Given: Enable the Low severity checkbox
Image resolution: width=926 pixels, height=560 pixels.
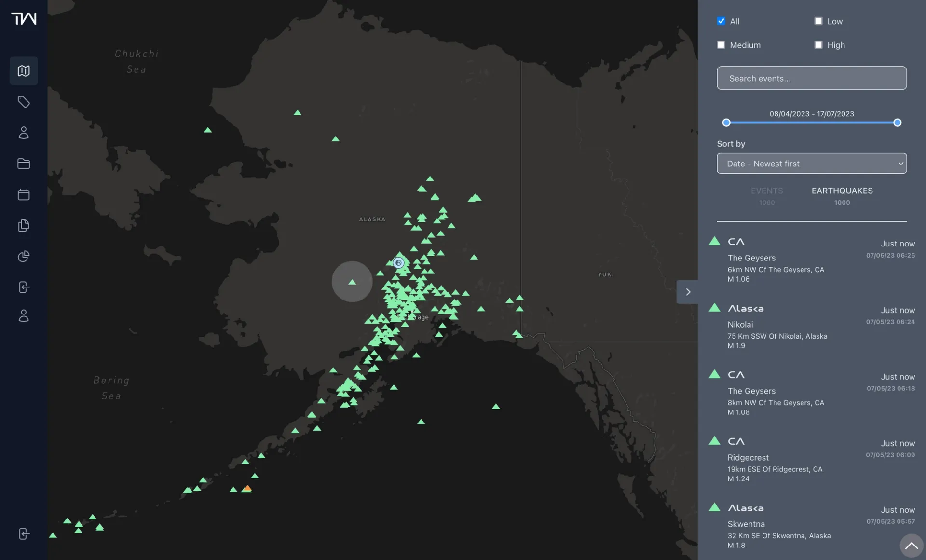Looking at the screenshot, I should point(818,21).
